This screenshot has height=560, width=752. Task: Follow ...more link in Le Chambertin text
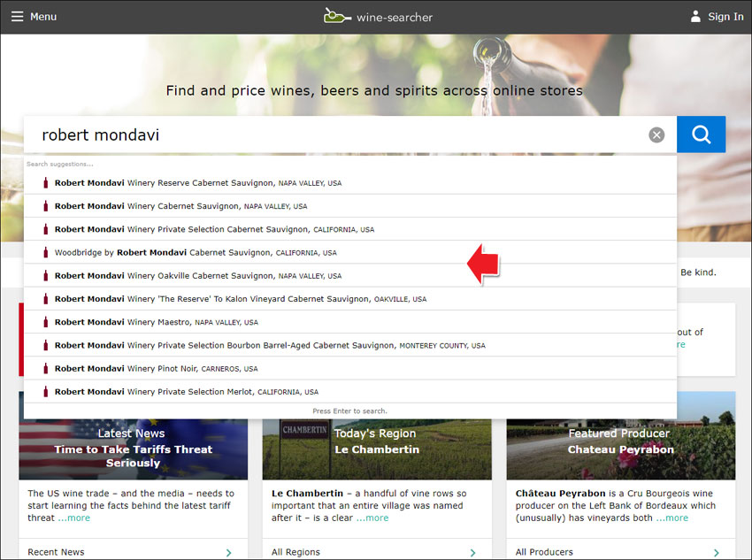372,518
